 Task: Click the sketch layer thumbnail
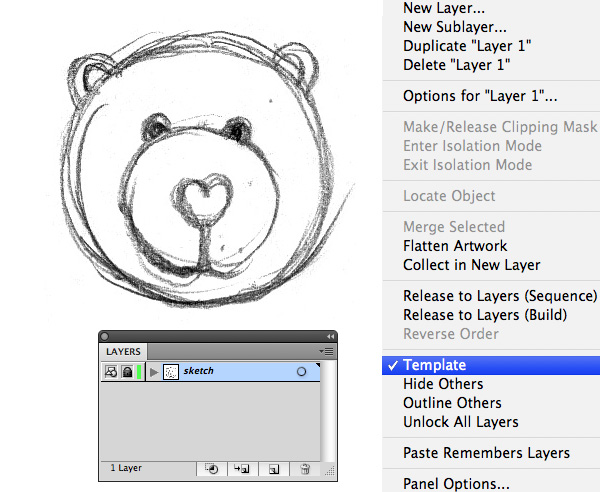(171, 371)
